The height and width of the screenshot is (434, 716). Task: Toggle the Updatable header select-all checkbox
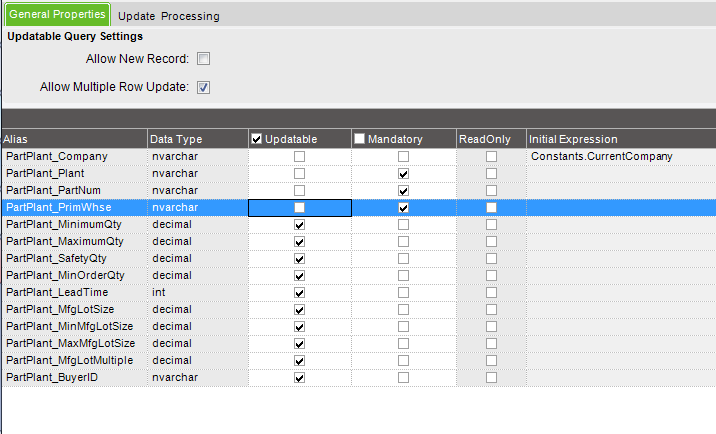coord(257,139)
